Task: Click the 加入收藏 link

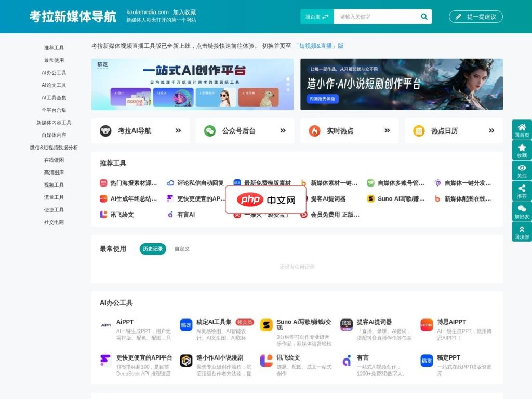Action: [x=184, y=12]
